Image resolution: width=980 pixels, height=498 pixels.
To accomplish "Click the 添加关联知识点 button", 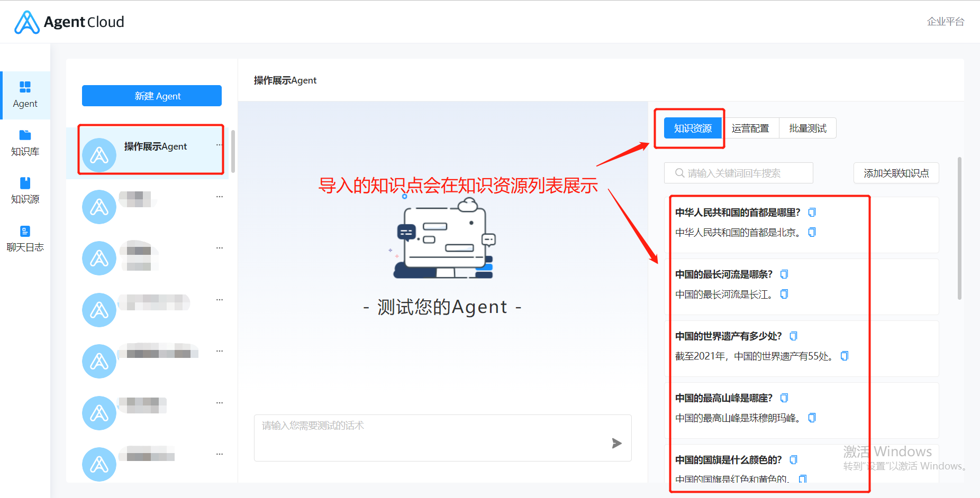I will pos(896,173).
